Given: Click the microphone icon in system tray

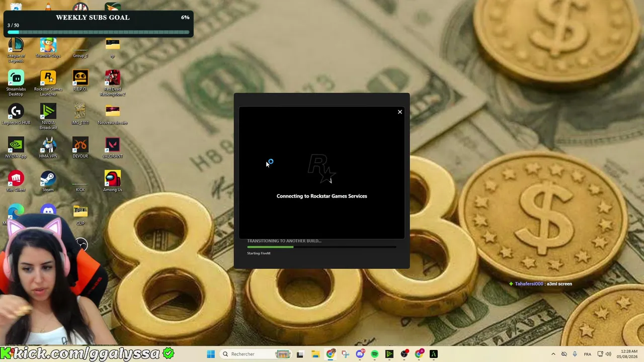Looking at the screenshot, I should point(575,354).
